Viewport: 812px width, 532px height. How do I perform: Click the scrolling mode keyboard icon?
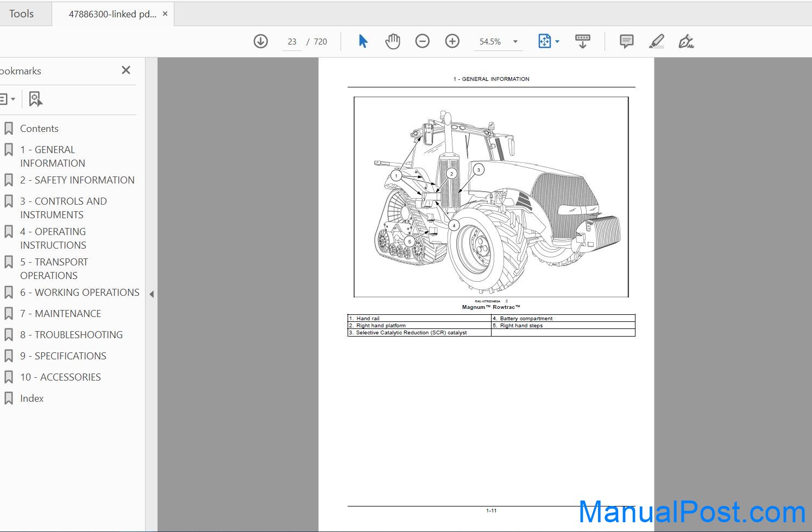[583, 41]
